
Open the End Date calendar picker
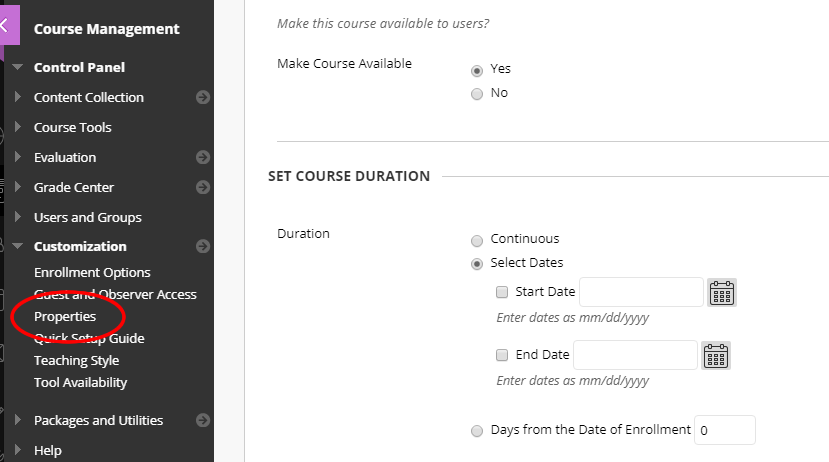point(715,355)
